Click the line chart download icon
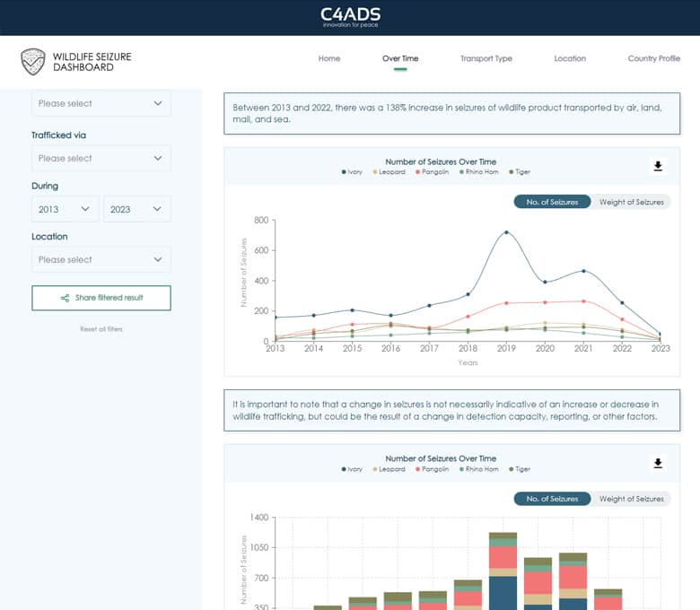Image resolution: width=700 pixels, height=610 pixels. click(658, 166)
